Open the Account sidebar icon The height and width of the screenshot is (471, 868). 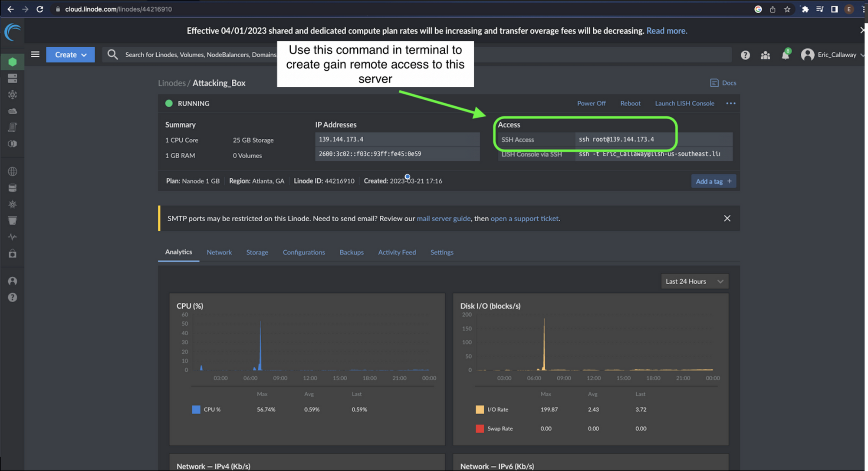[x=13, y=281]
